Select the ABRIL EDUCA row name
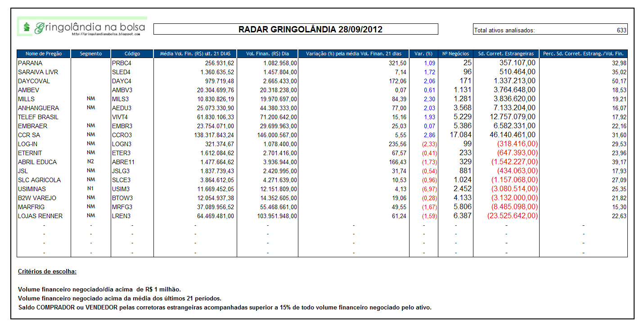This screenshot has width=644, height=327. (x=37, y=162)
